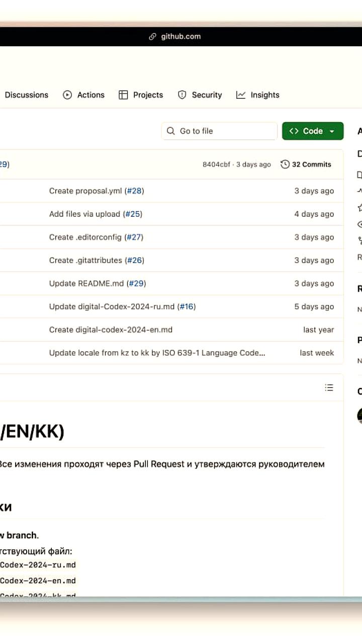Click the Security shield icon

pos(182,95)
